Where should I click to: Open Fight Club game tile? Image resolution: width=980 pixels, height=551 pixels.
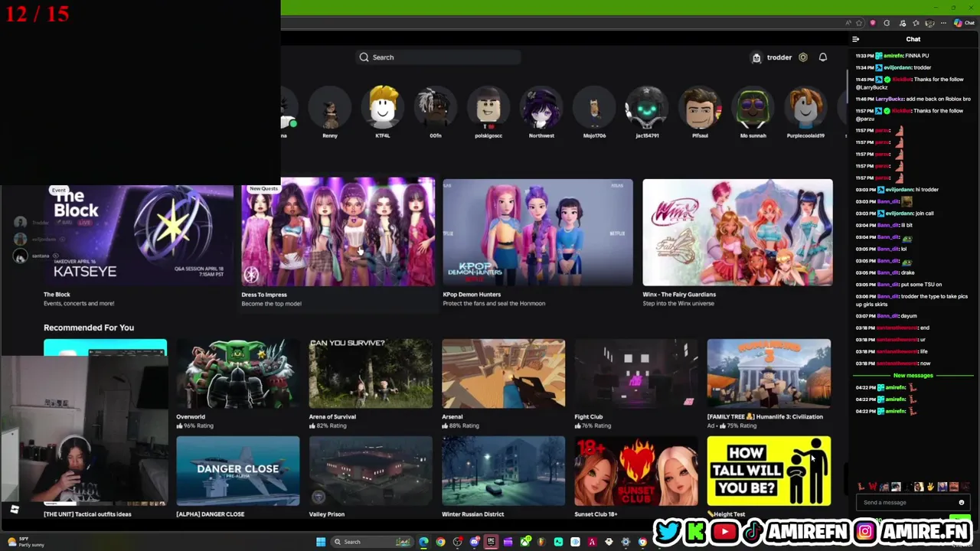pos(636,374)
